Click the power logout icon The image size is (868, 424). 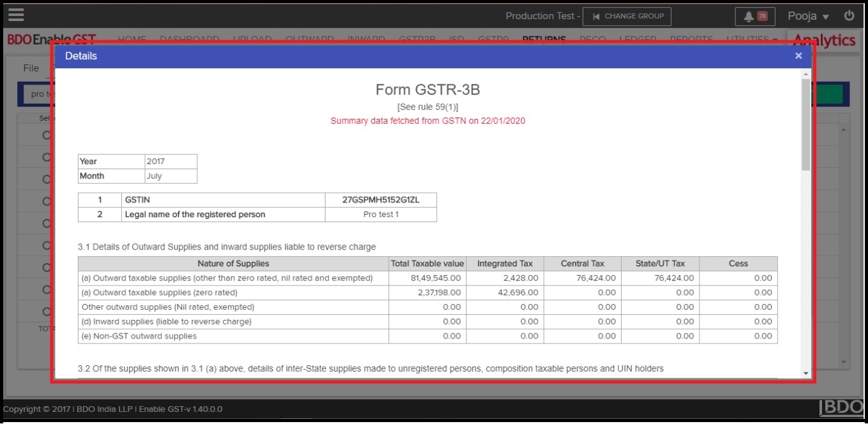tap(849, 16)
